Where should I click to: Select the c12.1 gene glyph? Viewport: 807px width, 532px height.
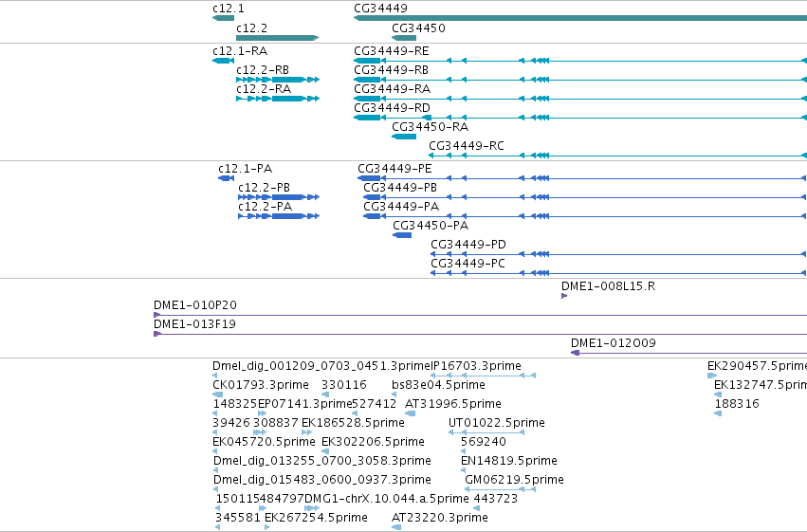tap(224, 18)
